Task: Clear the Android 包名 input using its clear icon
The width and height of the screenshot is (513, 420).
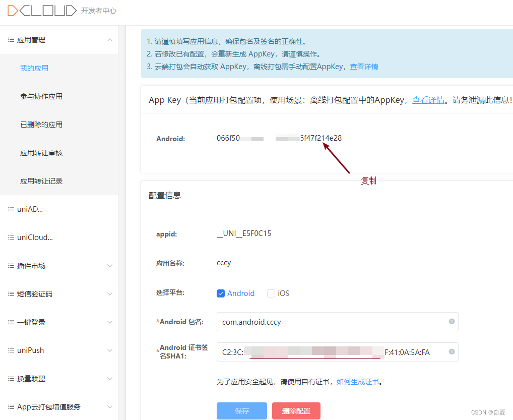Action: (451, 322)
